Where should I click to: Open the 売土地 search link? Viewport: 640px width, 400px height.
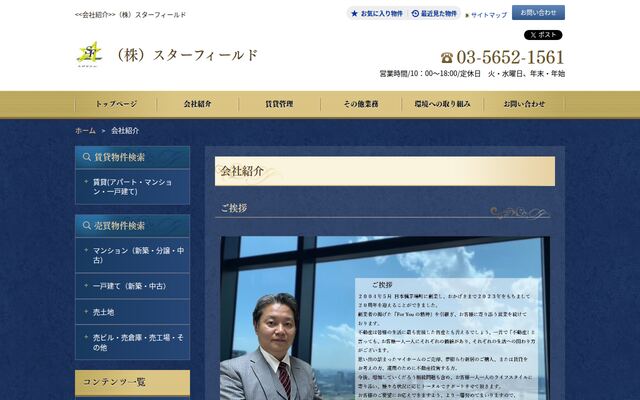pyautogui.click(x=133, y=312)
